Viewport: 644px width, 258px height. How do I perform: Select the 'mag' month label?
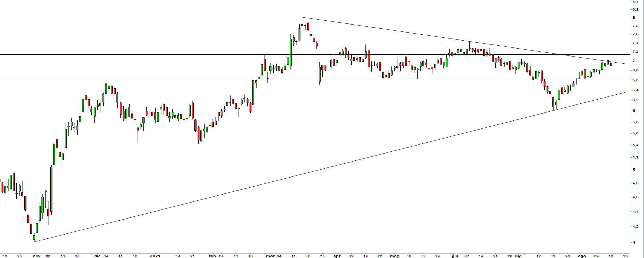[394, 256]
